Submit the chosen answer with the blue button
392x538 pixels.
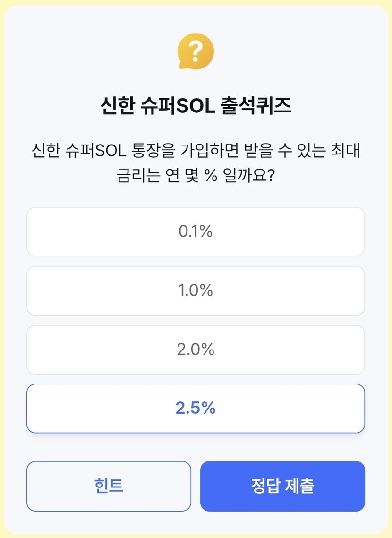tap(282, 486)
